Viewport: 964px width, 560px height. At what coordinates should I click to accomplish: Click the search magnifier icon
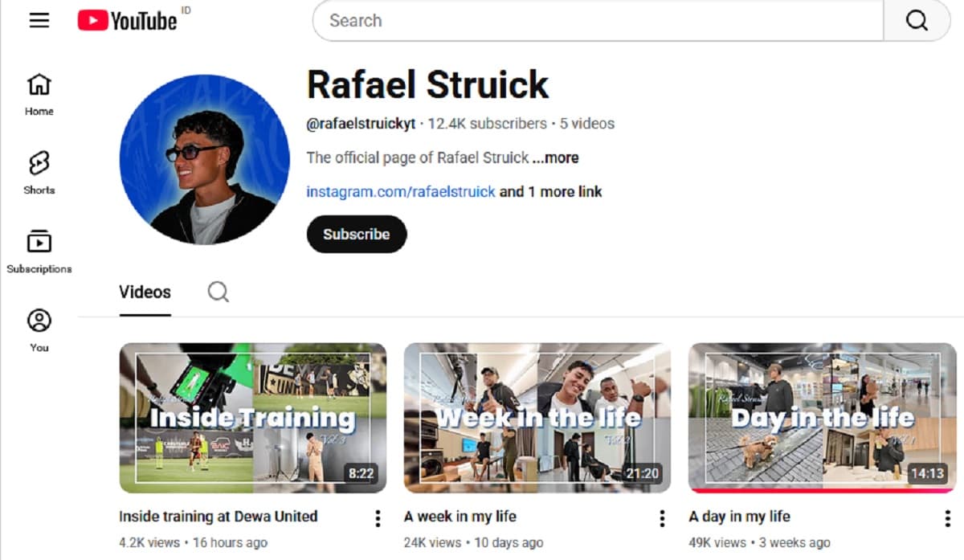(917, 20)
